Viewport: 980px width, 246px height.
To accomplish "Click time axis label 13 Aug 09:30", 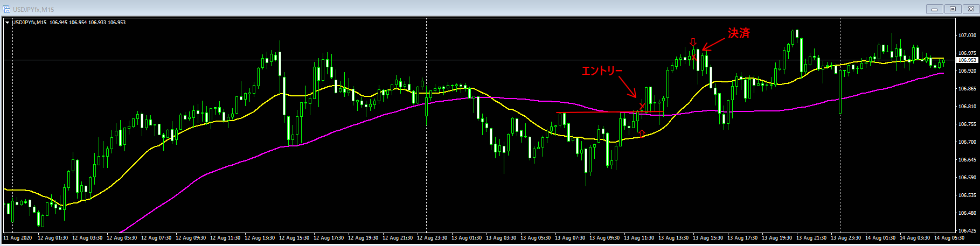I will coord(604,238).
